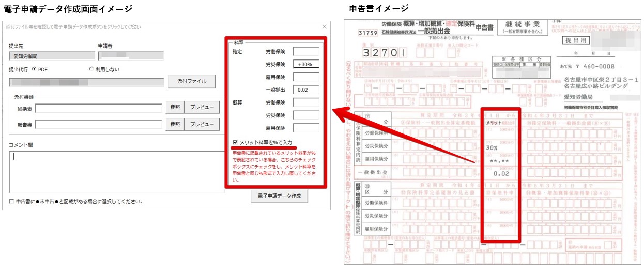Click the 継続事業 heading on the form
The height and width of the screenshot is (268, 644).
(523, 24)
